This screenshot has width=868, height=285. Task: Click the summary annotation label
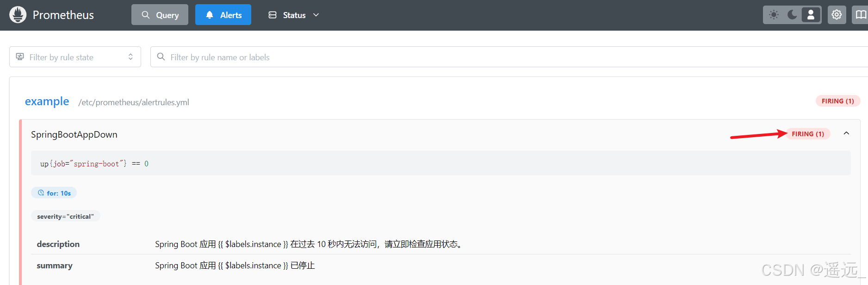(x=55, y=266)
